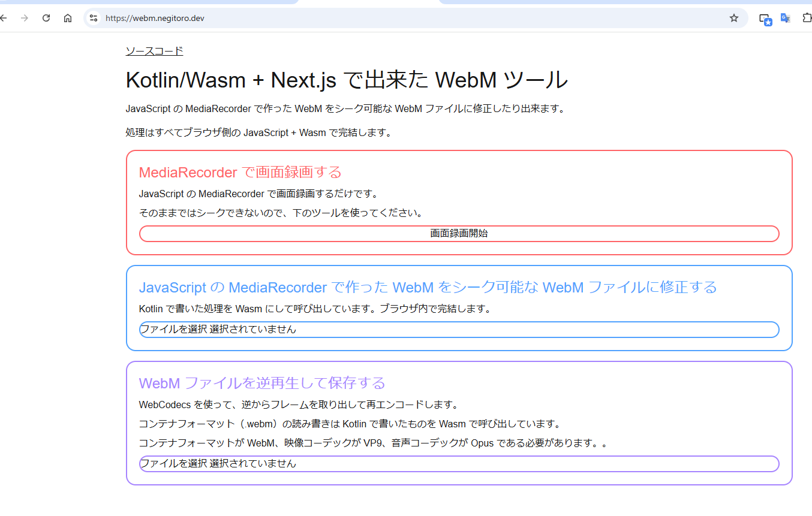
Task: Open the extensions puzzle icon menu
Action: 807,18
